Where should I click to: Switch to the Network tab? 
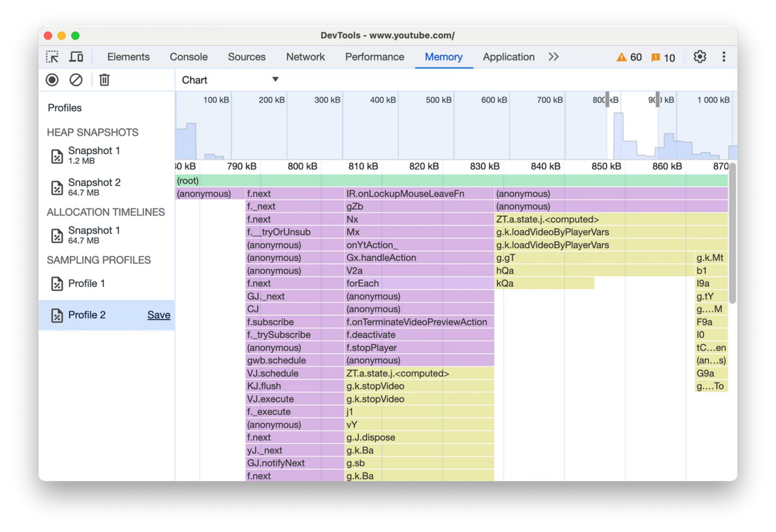coord(305,57)
